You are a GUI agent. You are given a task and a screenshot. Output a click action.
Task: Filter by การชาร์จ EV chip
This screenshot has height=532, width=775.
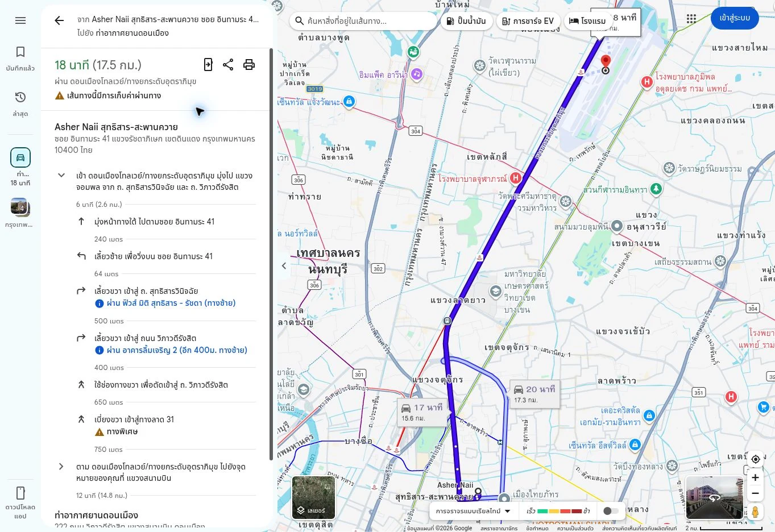(528, 21)
